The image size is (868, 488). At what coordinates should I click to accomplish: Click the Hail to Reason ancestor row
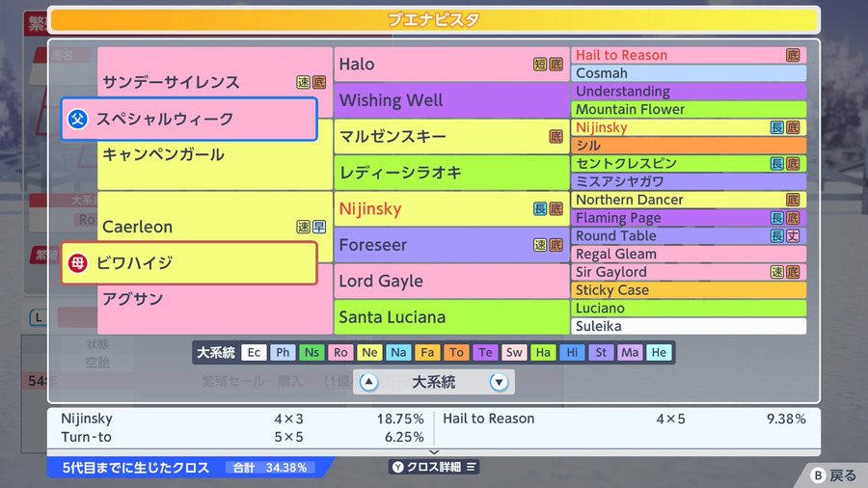point(689,55)
